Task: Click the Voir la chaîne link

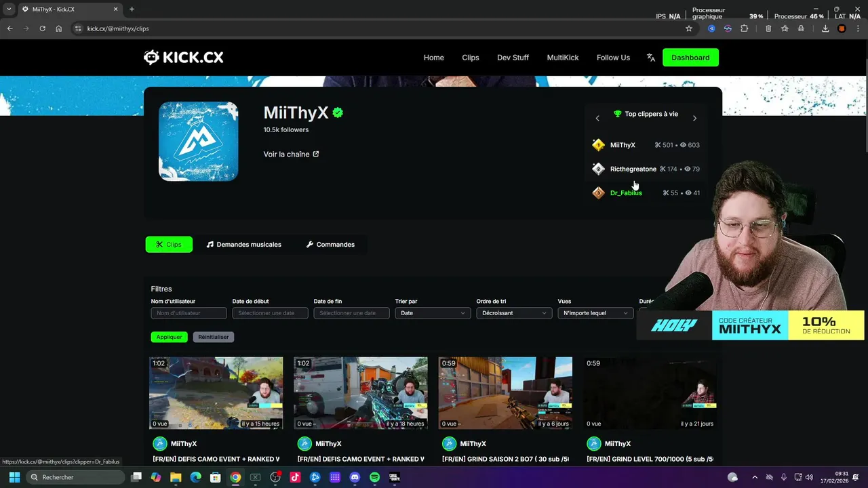Action: [291, 154]
